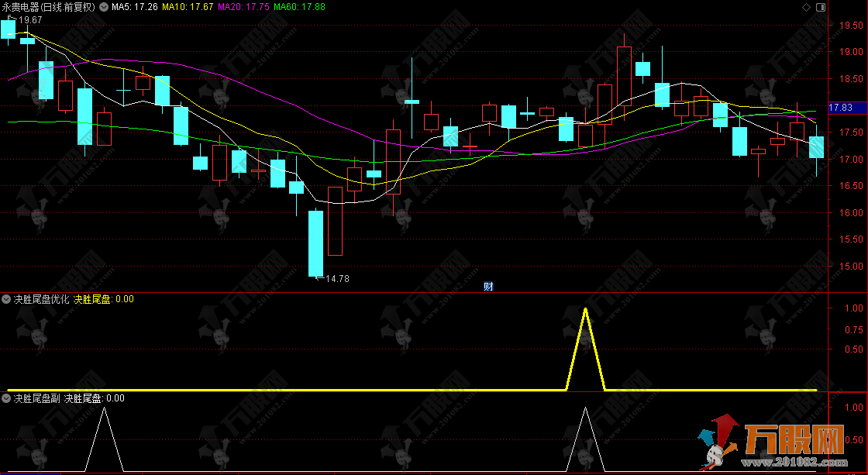Image resolution: width=868 pixels, height=475 pixels.
Task: Click the 财 financial marker icon
Action: pos(488,286)
